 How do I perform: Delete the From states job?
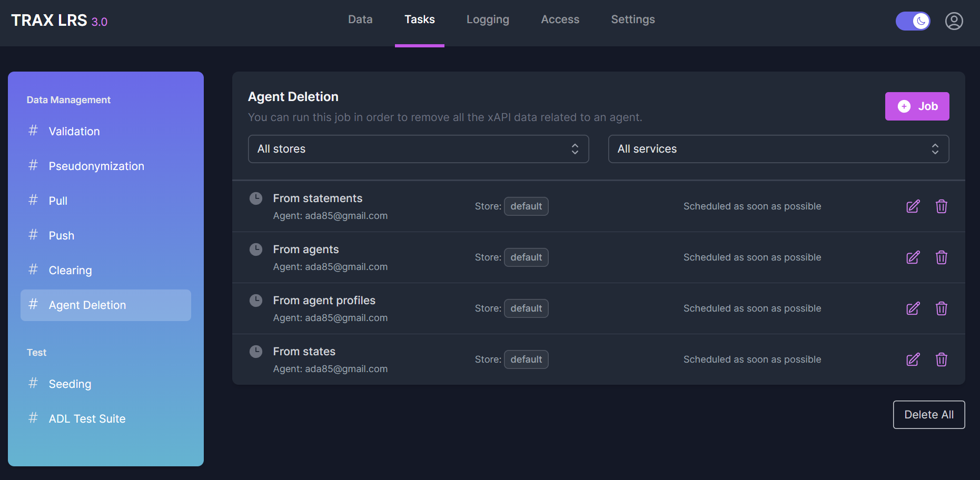(941, 359)
